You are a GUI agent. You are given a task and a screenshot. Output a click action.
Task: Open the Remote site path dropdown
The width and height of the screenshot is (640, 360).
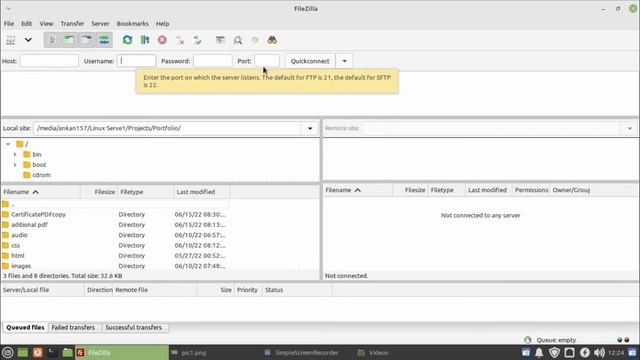point(629,128)
